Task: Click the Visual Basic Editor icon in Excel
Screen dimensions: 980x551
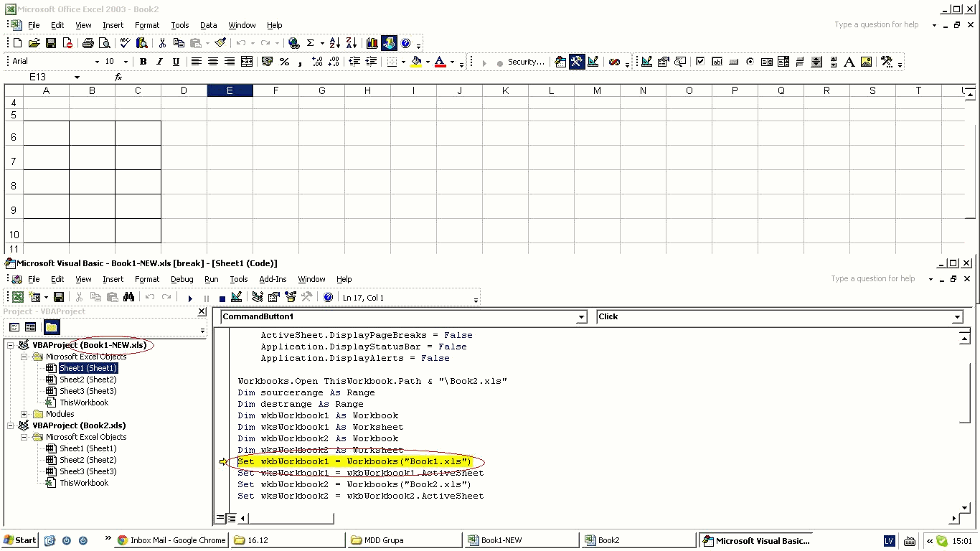Action: click(x=560, y=62)
